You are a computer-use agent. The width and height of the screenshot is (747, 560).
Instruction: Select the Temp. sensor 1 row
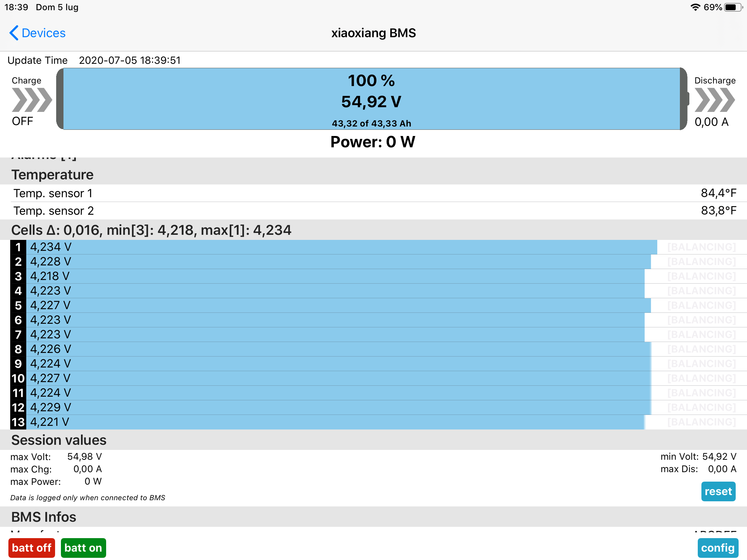[373, 193]
